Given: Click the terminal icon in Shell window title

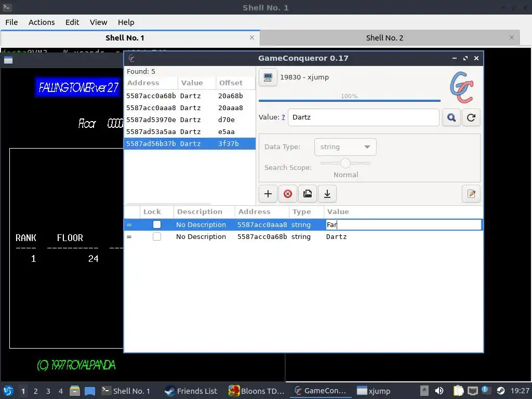Looking at the screenshot, I should (7, 7).
